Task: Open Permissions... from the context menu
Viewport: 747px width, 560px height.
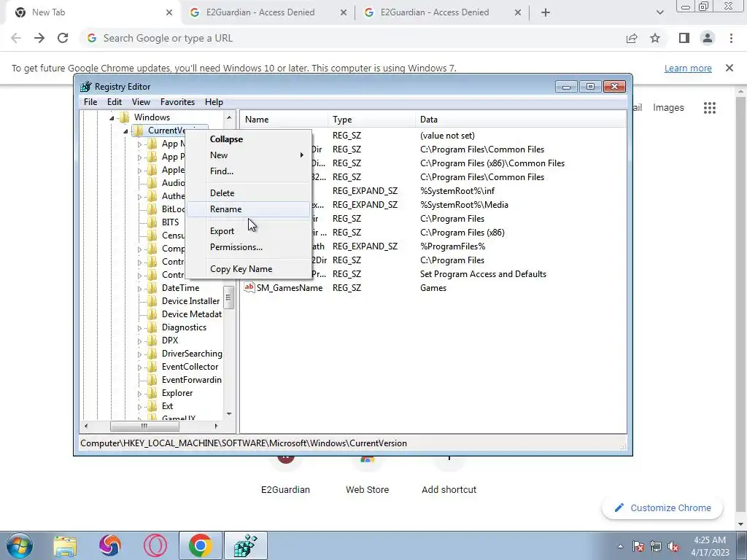Action: [248, 247]
